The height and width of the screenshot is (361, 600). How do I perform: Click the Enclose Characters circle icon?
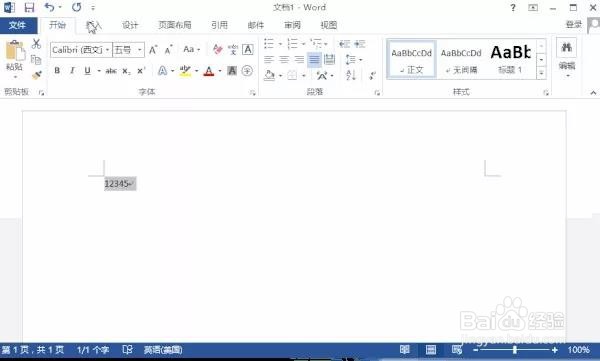247,71
